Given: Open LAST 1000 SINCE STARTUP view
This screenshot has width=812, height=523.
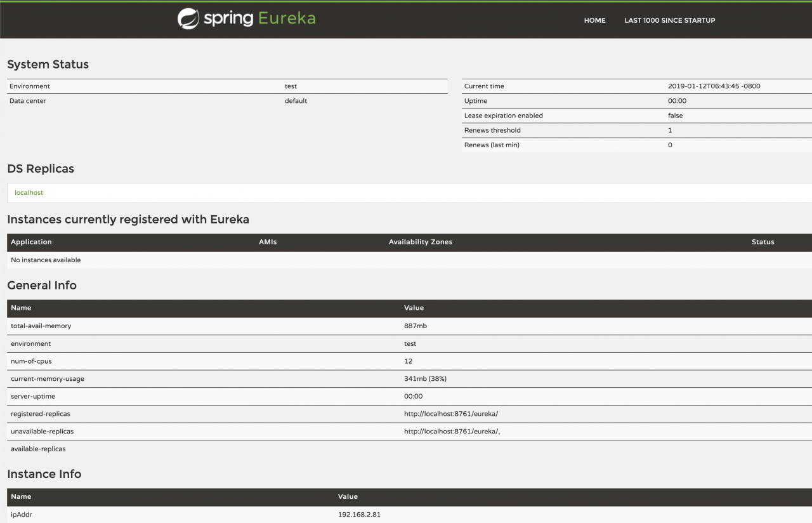Looking at the screenshot, I should 669,20.
